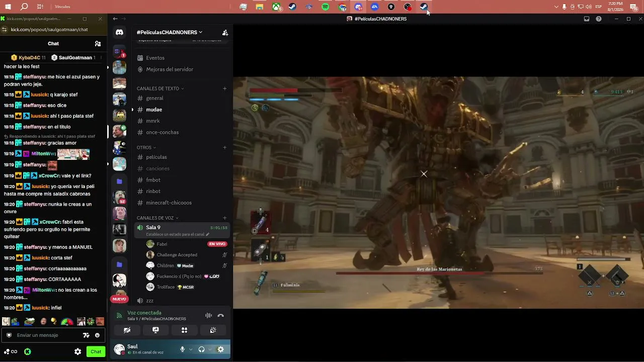Open Windows notification center
The height and width of the screenshot is (362, 644).
(x=634, y=7)
